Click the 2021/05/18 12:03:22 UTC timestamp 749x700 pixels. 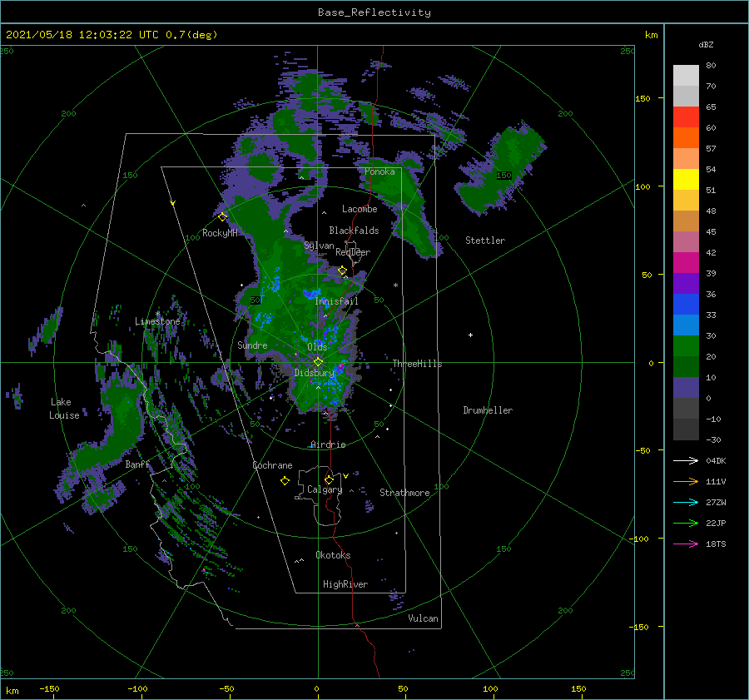(112, 34)
